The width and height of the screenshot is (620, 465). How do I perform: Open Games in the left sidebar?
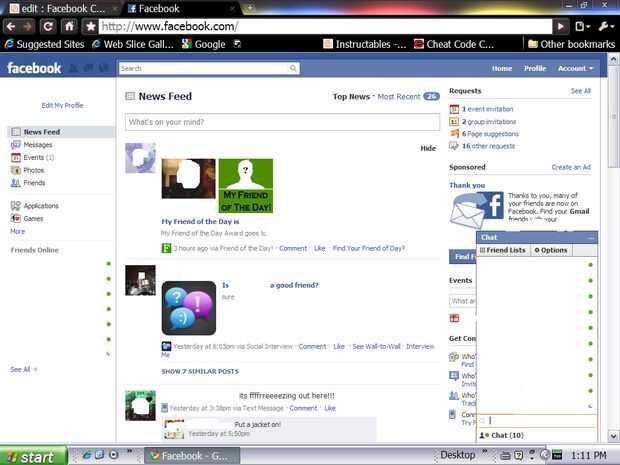tap(27, 218)
